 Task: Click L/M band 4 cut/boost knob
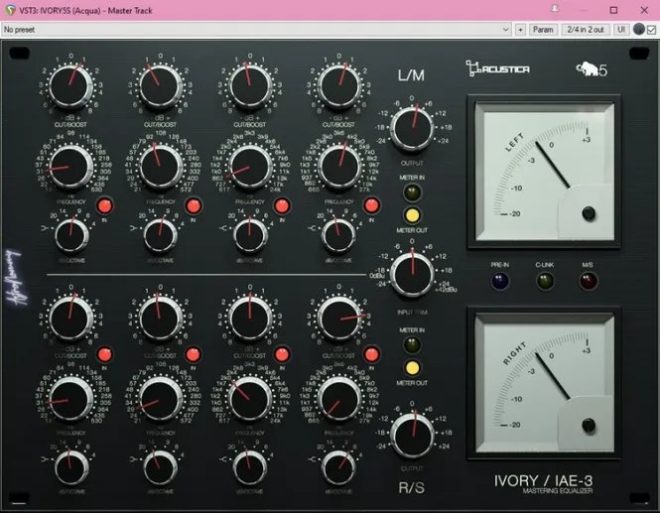coord(339,86)
